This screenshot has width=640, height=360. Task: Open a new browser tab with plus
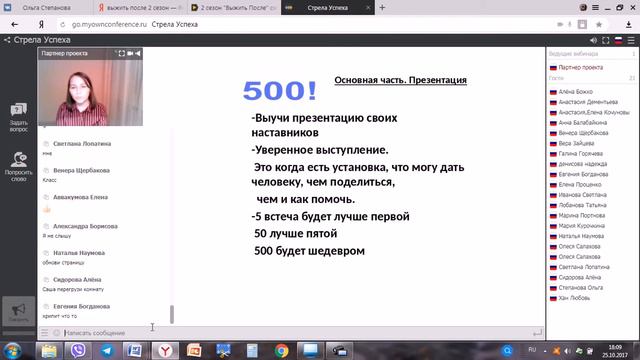click(x=382, y=7)
